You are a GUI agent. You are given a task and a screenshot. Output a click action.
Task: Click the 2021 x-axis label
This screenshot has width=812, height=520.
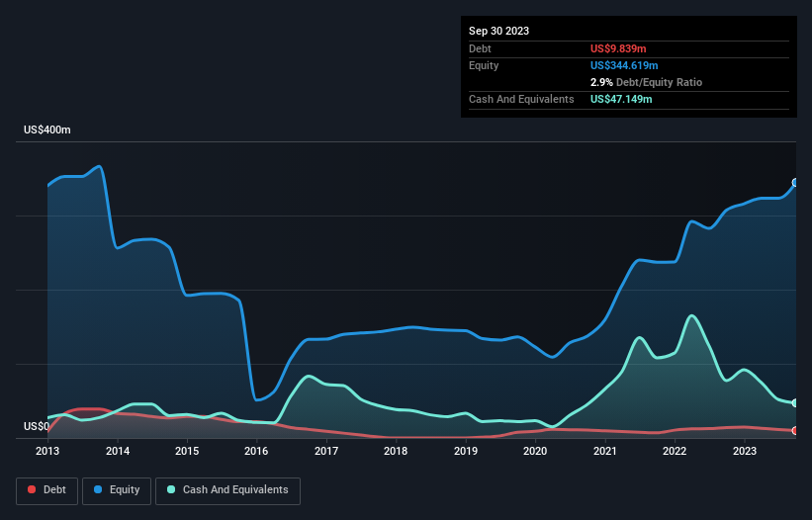coord(605,451)
